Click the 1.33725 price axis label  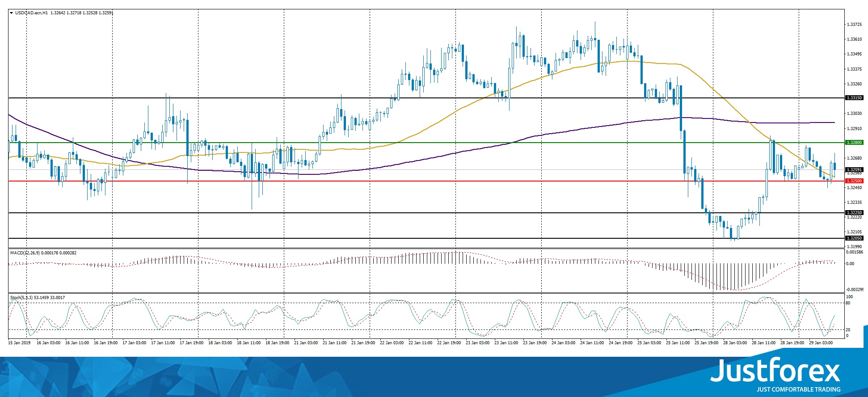pyautogui.click(x=855, y=25)
